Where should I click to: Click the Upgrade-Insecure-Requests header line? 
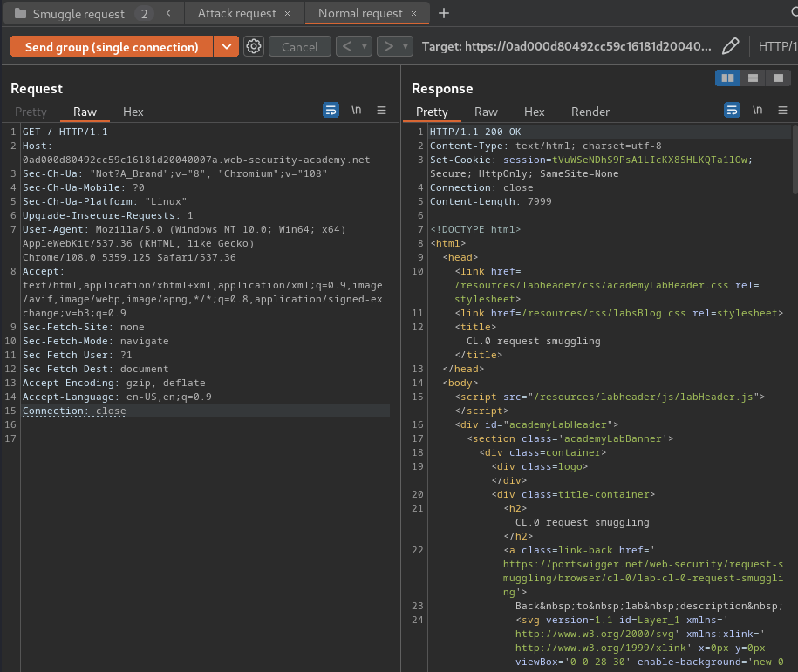coord(108,215)
